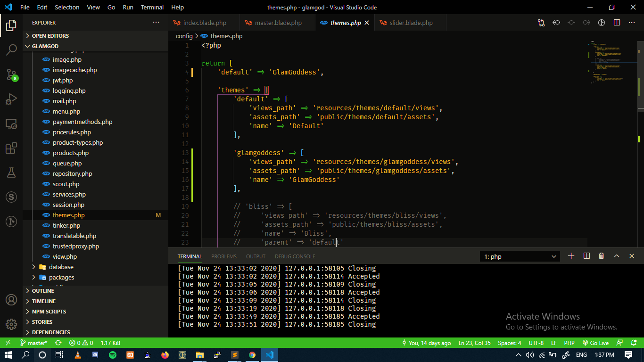Open the Accounts menu icon
Image resolution: width=644 pixels, height=362 pixels.
11,300
